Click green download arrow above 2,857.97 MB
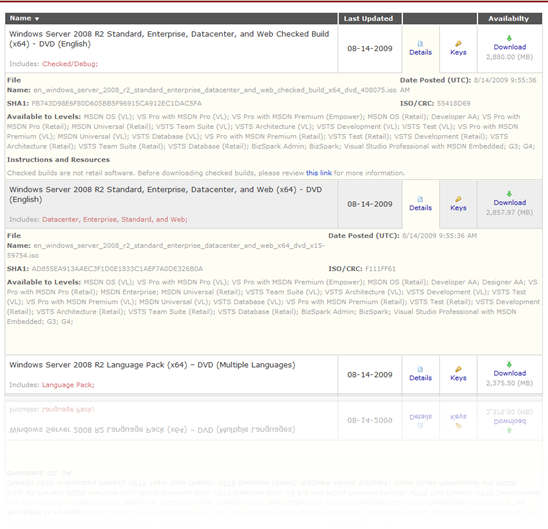The height and width of the screenshot is (529, 548). pos(509,194)
